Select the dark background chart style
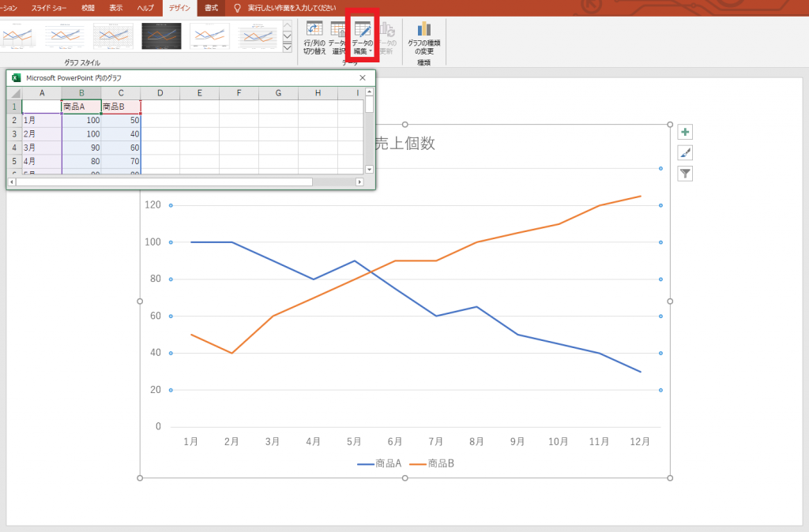Image resolution: width=809 pixels, height=532 pixels. 161,36
